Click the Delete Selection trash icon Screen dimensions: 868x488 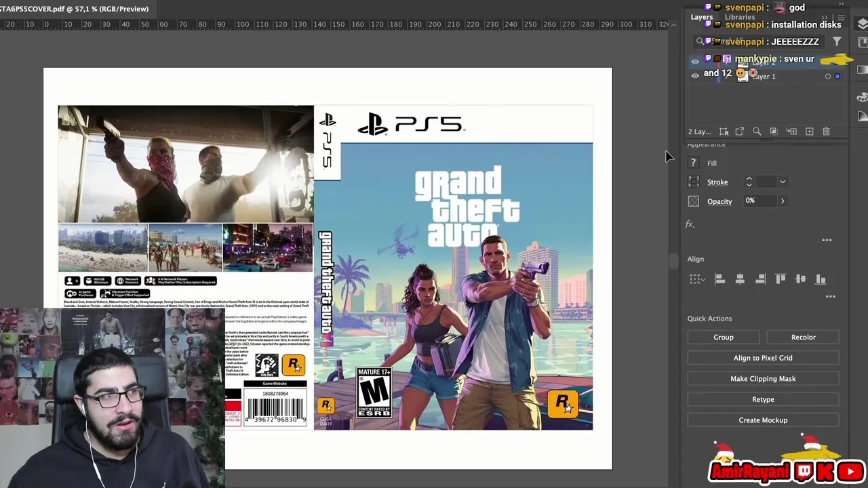click(x=826, y=131)
